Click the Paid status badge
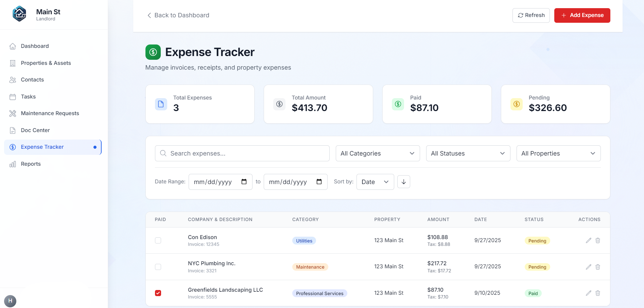Image resolution: width=644 pixels, height=308 pixels. pyautogui.click(x=533, y=293)
